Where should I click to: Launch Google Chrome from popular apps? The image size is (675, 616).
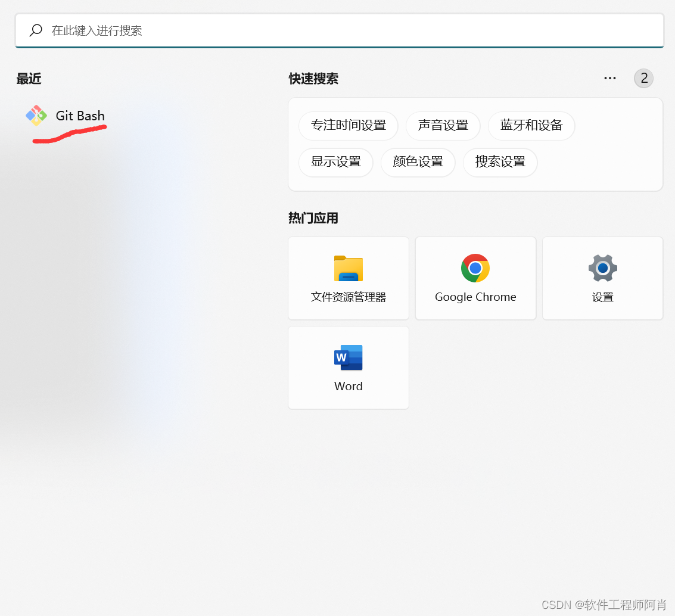(475, 278)
